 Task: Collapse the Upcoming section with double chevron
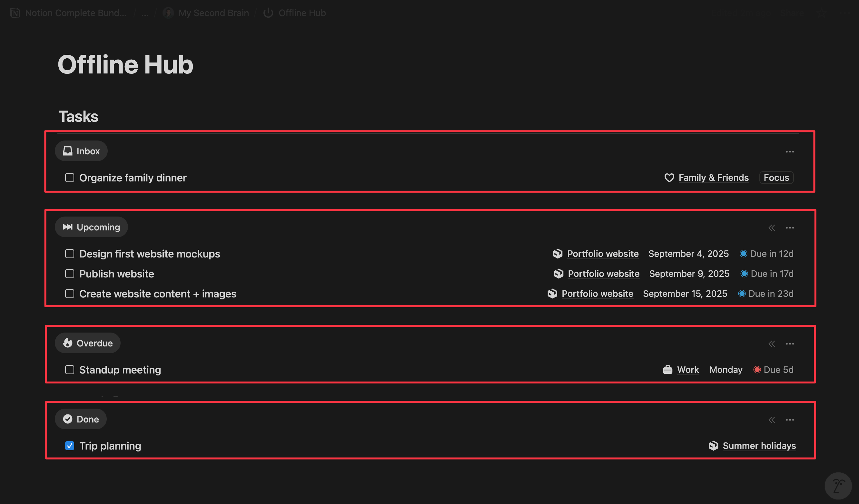pyautogui.click(x=772, y=228)
